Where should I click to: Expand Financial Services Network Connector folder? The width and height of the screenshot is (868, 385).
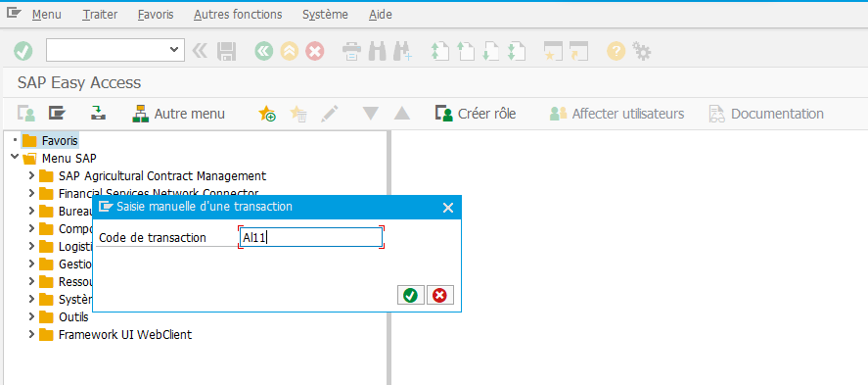tap(31, 194)
